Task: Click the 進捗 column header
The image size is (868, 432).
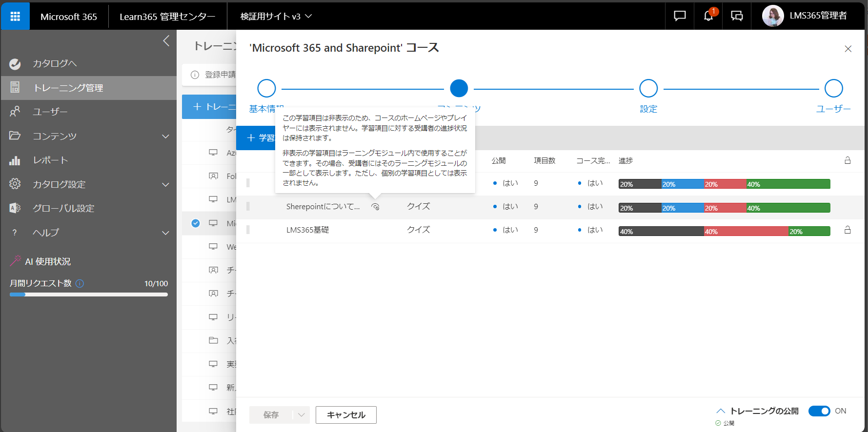Action: [x=626, y=160]
